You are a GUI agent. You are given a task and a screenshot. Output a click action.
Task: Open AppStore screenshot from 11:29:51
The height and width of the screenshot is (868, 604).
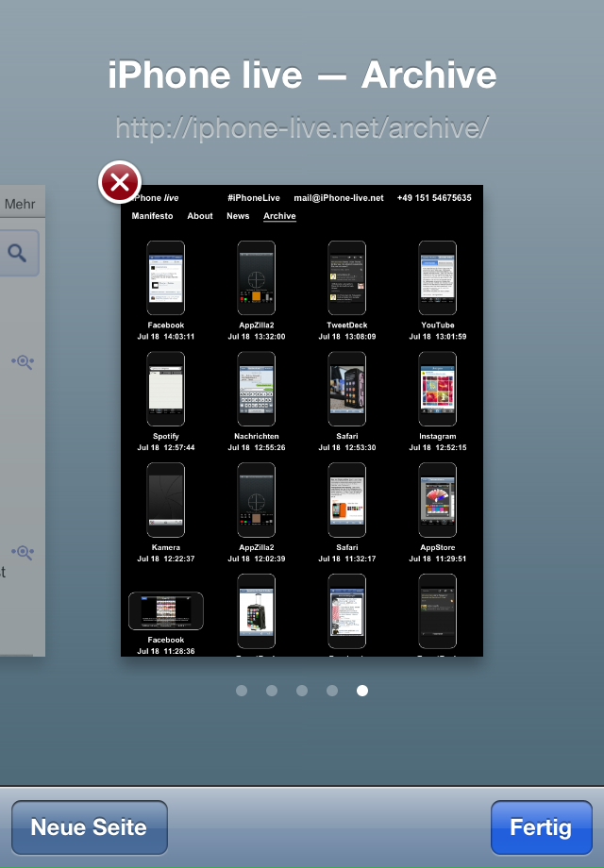[437, 500]
